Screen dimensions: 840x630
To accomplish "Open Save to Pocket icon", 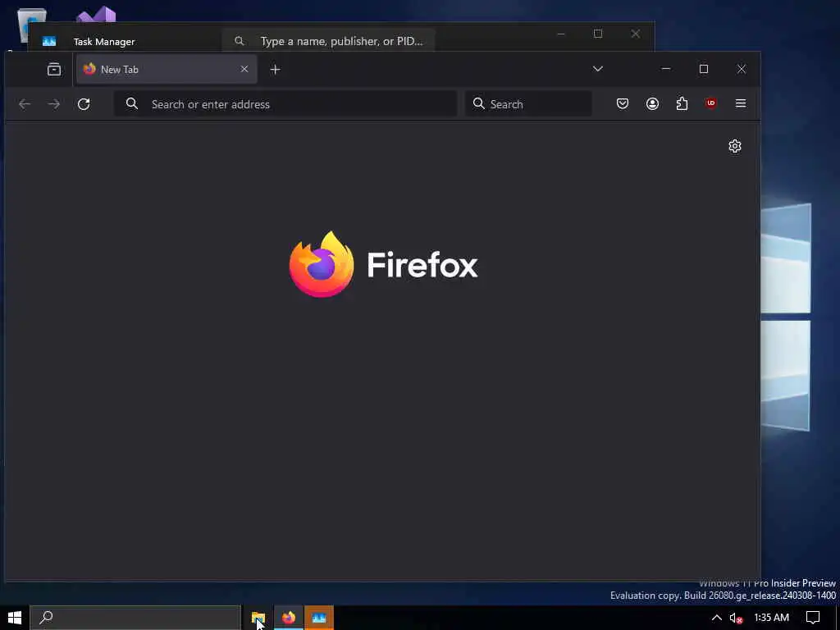I will [623, 103].
